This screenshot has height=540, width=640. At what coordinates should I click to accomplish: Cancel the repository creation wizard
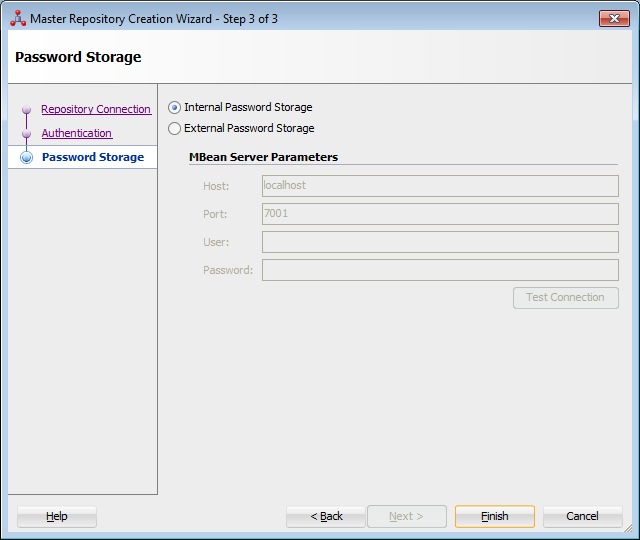pos(582,516)
